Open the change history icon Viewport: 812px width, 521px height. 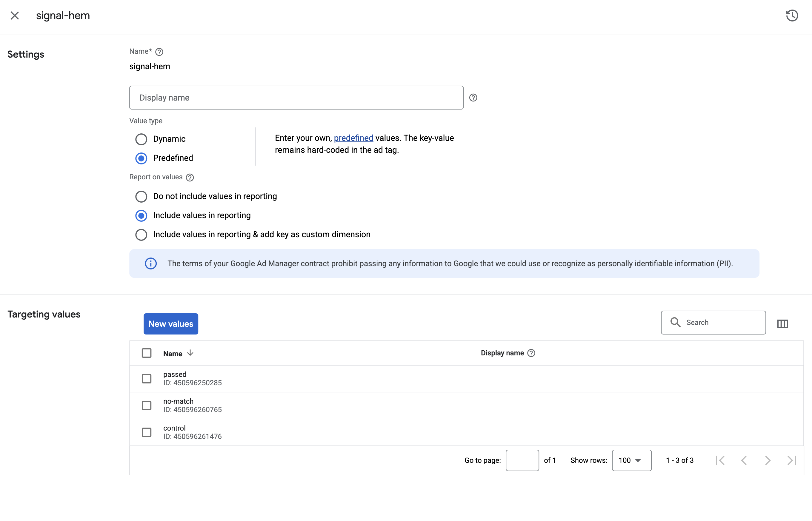point(792,16)
